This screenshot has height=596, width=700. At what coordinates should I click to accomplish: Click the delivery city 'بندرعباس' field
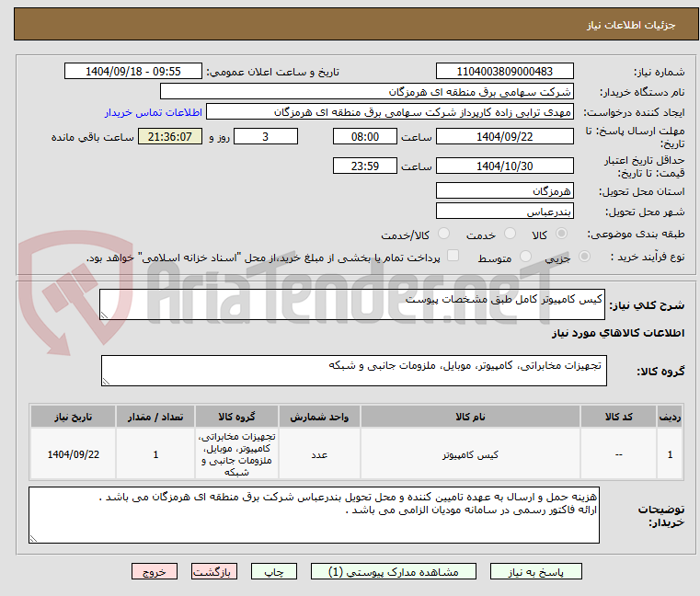504,211
